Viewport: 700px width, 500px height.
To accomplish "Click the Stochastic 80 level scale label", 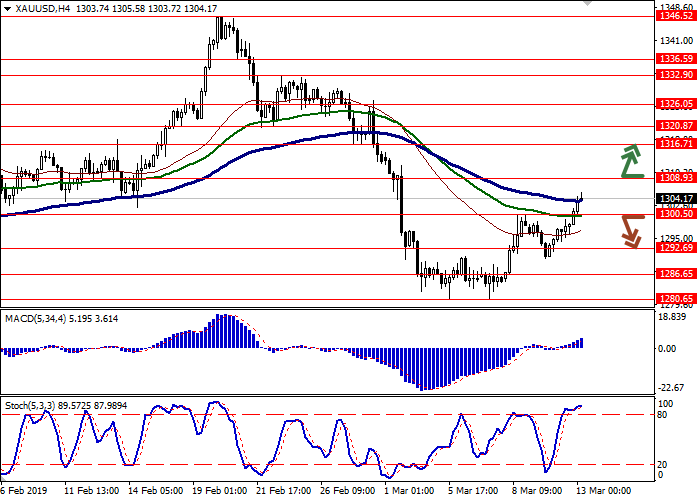I will (660, 414).
